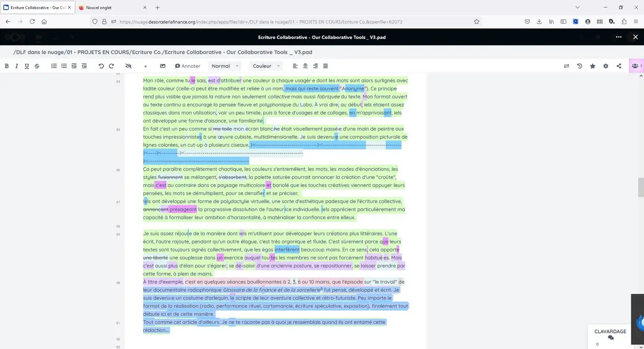Open the three-dots menu in viewer header
The height and width of the screenshot is (349, 644).
[619, 37]
